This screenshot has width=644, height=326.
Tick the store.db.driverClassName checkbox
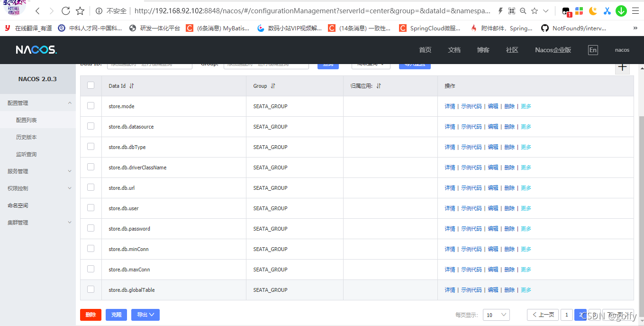pos(91,167)
